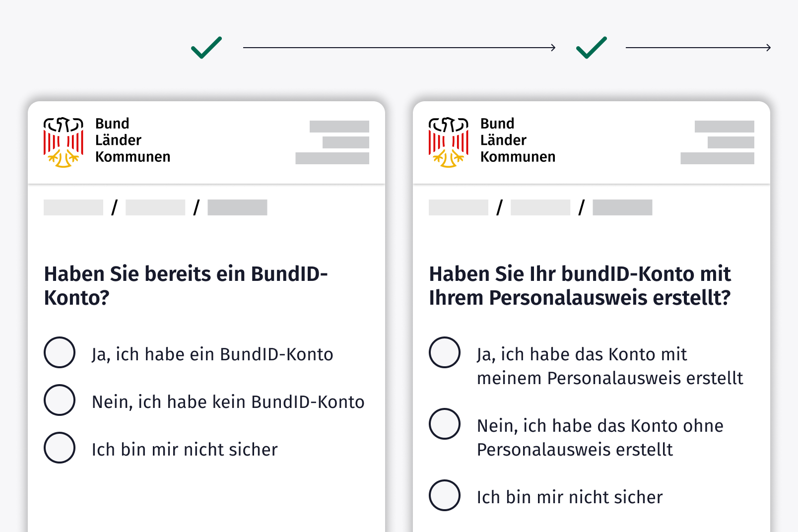The image size is (798, 532).
Task: Select "Nein, ich habe kein BundID-Konto"
Action: coord(60,400)
